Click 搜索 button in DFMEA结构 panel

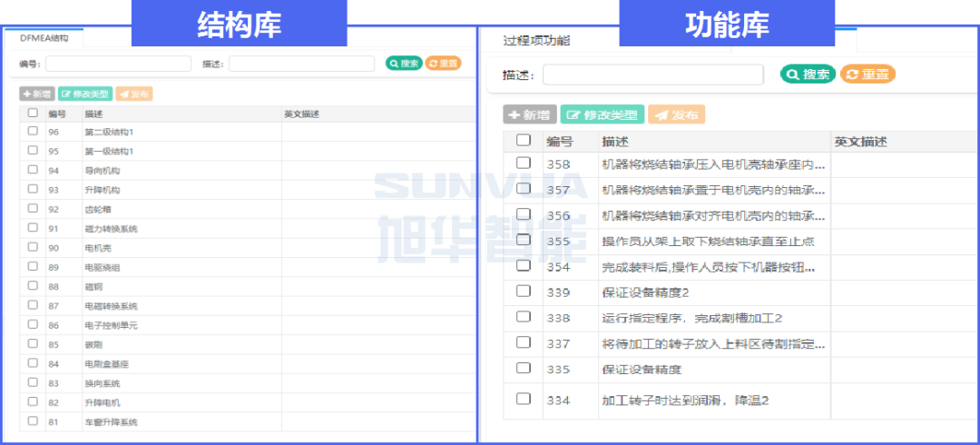tap(404, 64)
